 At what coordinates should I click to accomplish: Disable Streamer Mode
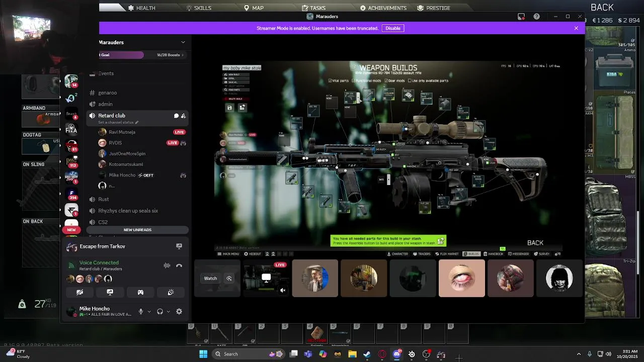[x=393, y=28]
